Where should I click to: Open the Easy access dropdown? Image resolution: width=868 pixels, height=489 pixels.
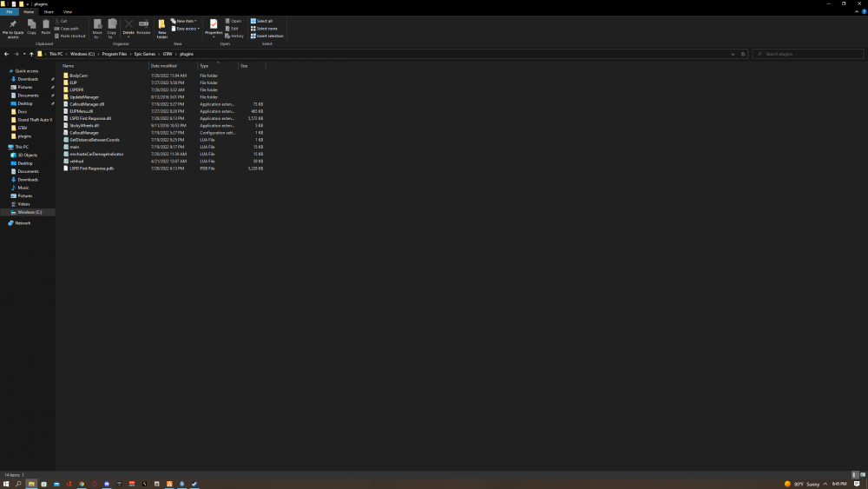click(186, 29)
